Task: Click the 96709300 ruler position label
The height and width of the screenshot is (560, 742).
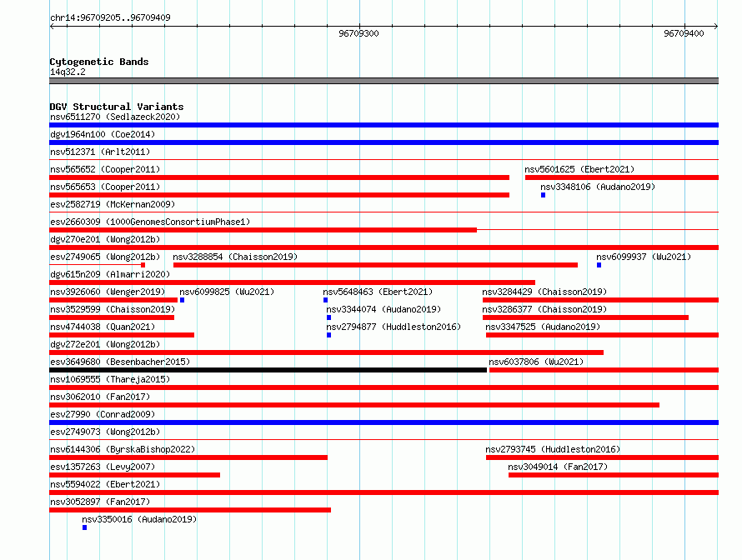Action: 358,33
